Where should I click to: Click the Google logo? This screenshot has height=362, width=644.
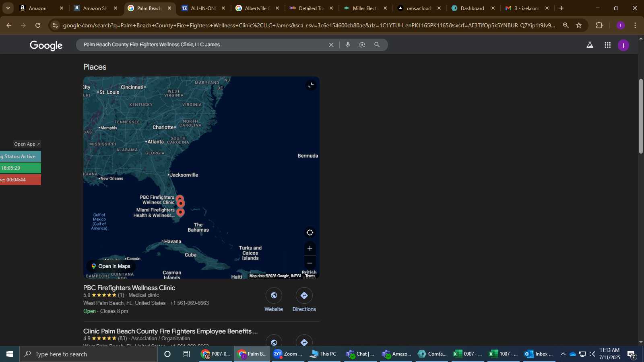point(46,45)
